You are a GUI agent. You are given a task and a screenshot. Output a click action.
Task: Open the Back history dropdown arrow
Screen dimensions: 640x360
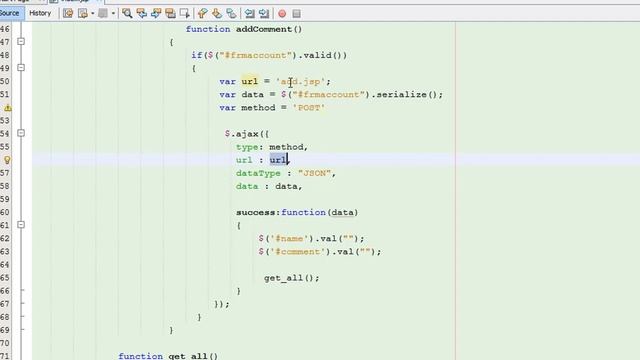click(x=93, y=13)
